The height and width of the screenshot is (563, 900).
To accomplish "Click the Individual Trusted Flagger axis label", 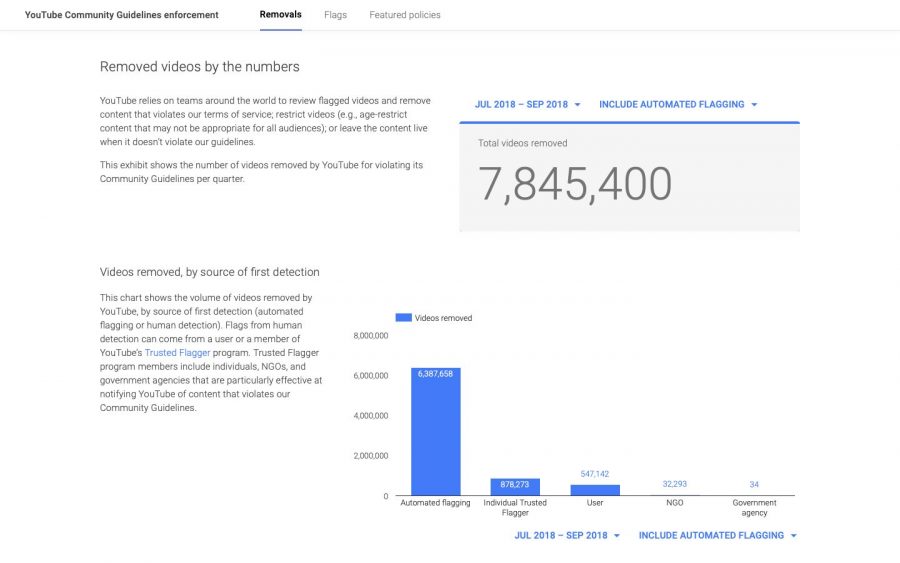I will pos(515,507).
